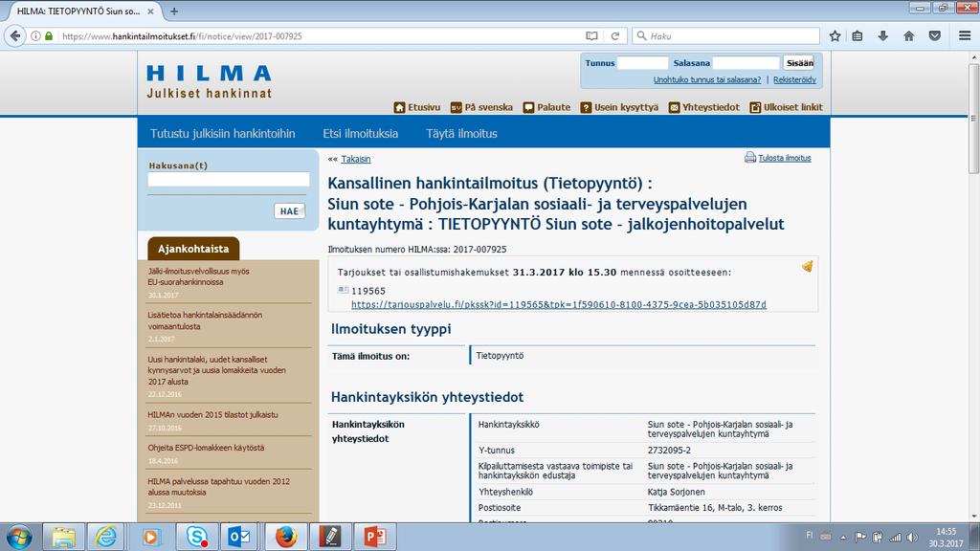Screen dimensions: 980x551
Task: Click in the Hakusana(t) search field
Action: coord(229,180)
